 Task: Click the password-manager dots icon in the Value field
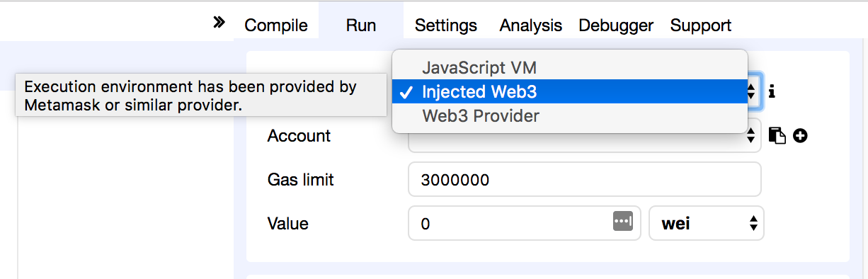click(x=623, y=222)
